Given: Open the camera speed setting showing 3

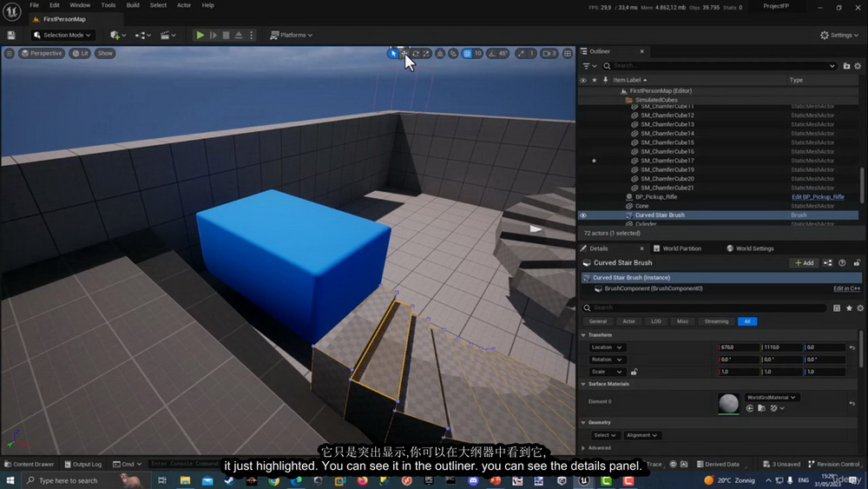Looking at the screenshot, I should point(549,54).
